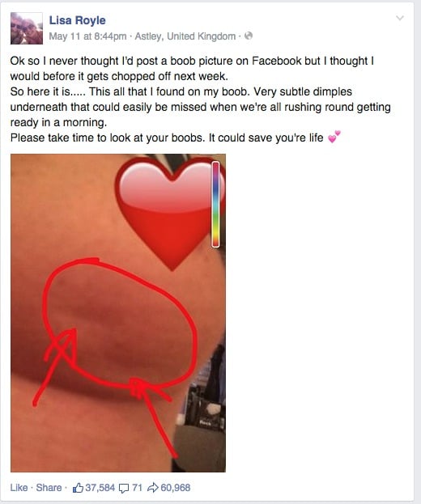
Task: Open post options chevron menu
Action: point(400,18)
